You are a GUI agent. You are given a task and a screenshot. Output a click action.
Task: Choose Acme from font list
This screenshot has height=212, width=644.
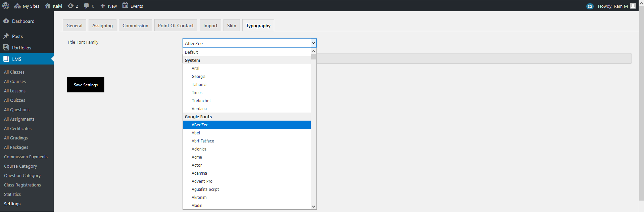click(x=247, y=157)
